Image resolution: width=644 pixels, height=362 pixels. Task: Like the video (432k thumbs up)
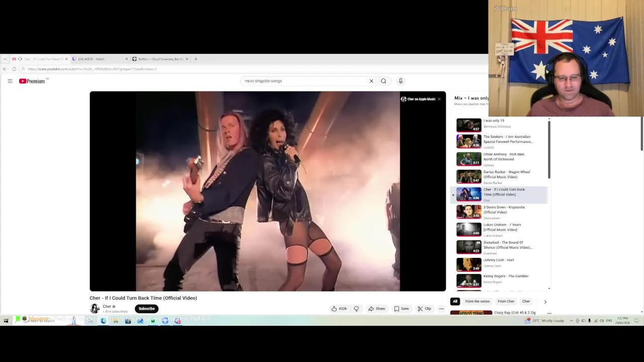(339, 309)
